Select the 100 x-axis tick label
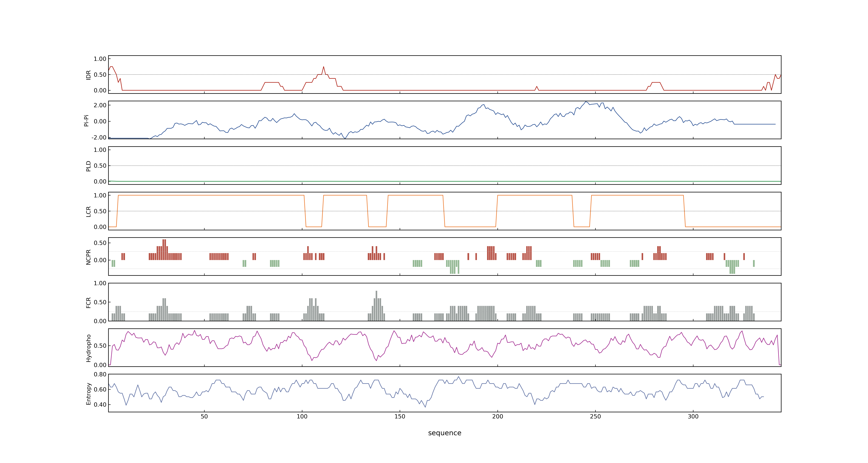This screenshot has height=463, width=868. (302, 416)
